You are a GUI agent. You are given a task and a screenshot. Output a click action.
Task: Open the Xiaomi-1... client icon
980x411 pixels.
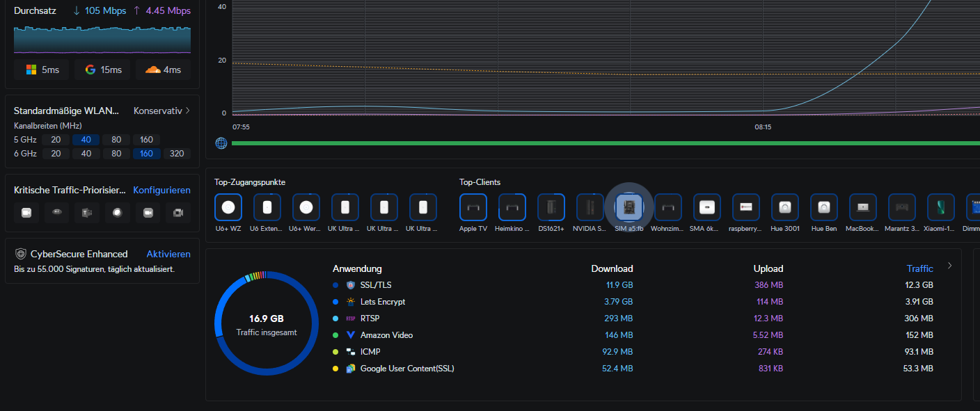click(940, 207)
